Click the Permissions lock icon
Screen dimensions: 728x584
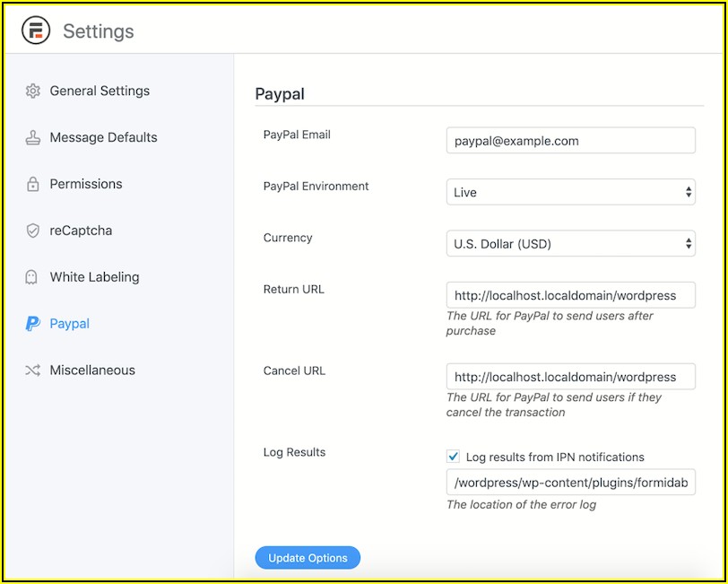(x=33, y=185)
